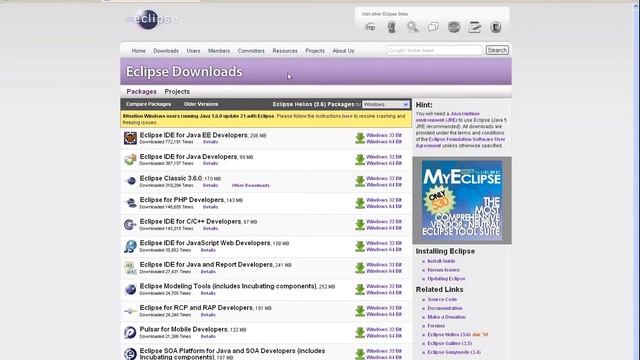Screen dimensions: 640x360
Task: Click green download arrow for JavaScript Web Developers
Action: coord(360,246)
